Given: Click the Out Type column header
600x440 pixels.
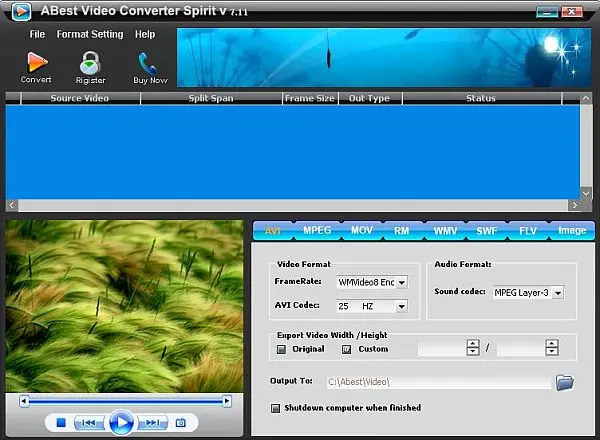Looking at the screenshot, I should click(369, 98).
